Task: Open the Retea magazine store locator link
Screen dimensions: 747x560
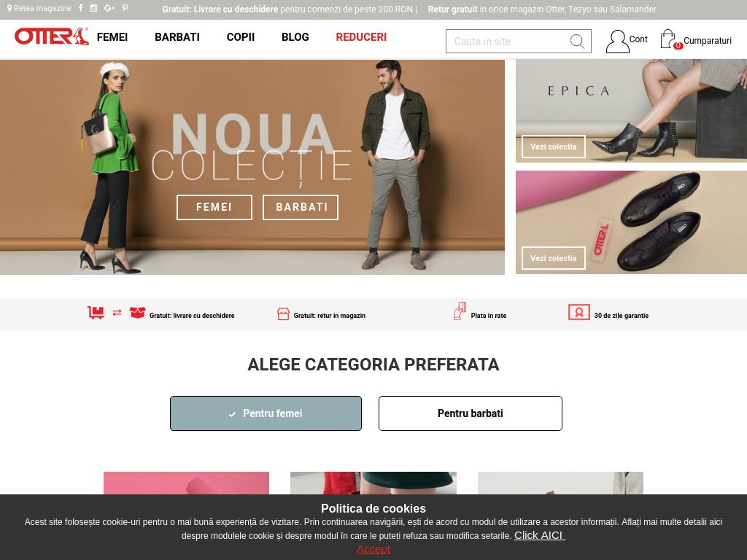Action: click(39, 8)
